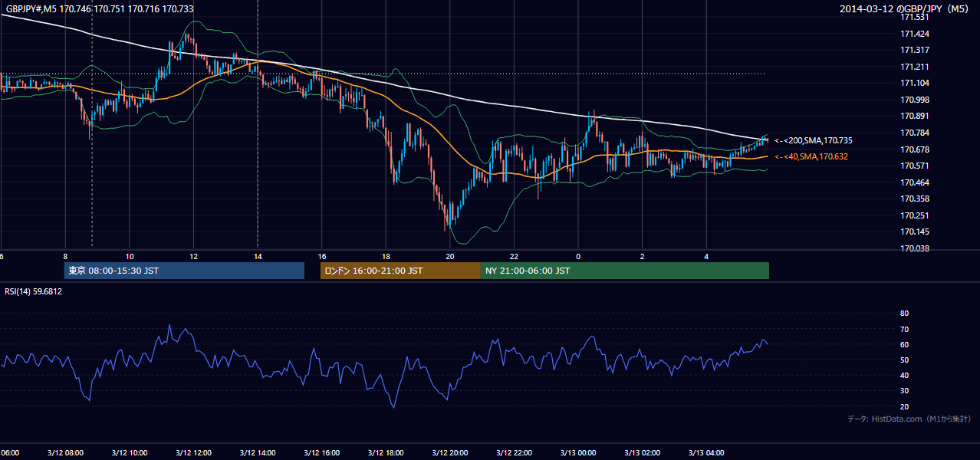Click price axis label 170.145
The height and width of the screenshot is (460, 980).
tap(914, 232)
